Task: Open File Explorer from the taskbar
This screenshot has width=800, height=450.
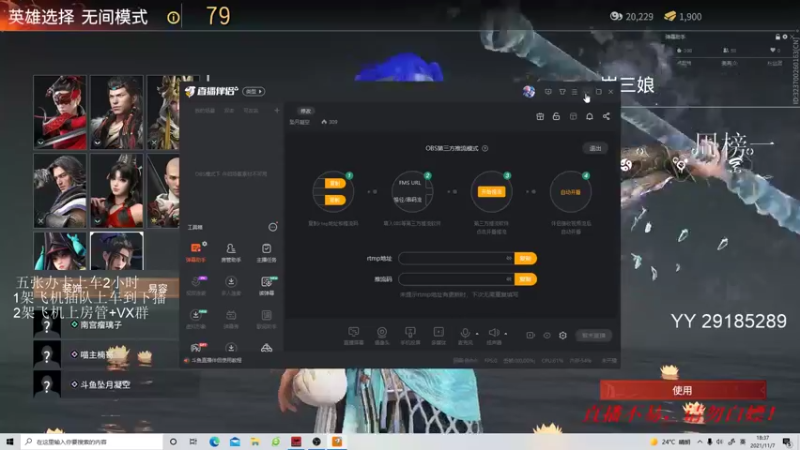Action: point(255,442)
